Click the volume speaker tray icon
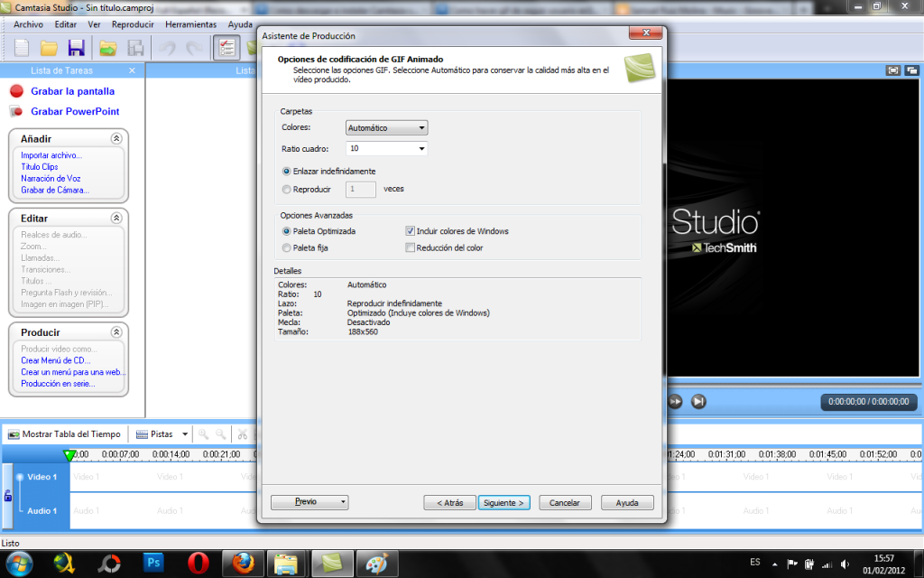The height and width of the screenshot is (578, 924). pyautogui.click(x=845, y=564)
